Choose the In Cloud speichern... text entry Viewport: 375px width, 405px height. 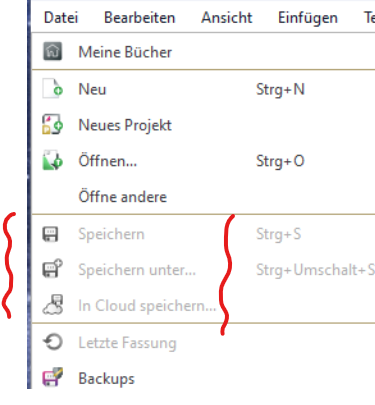pyautogui.click(x=147, y=306)
